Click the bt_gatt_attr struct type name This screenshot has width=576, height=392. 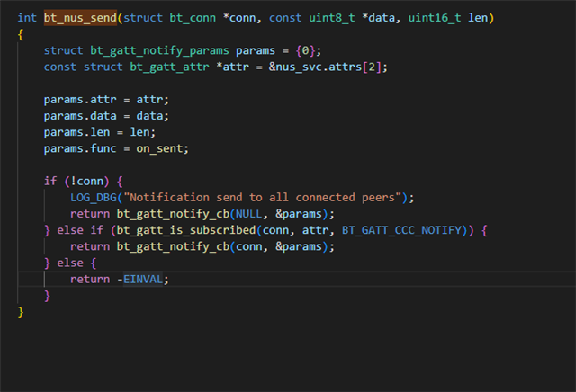pyautogui.click(x=169, y=67)
